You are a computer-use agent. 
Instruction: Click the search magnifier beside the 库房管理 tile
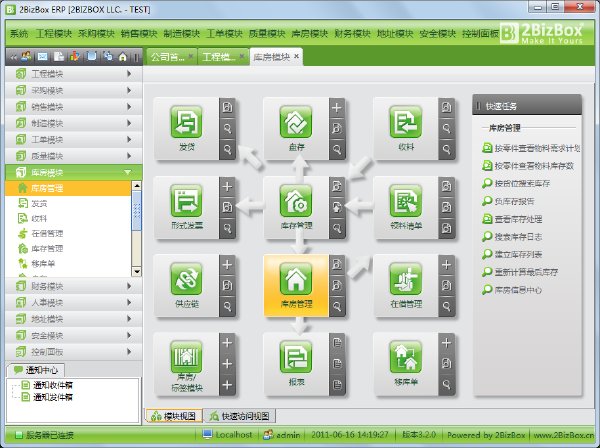(337, 306)
